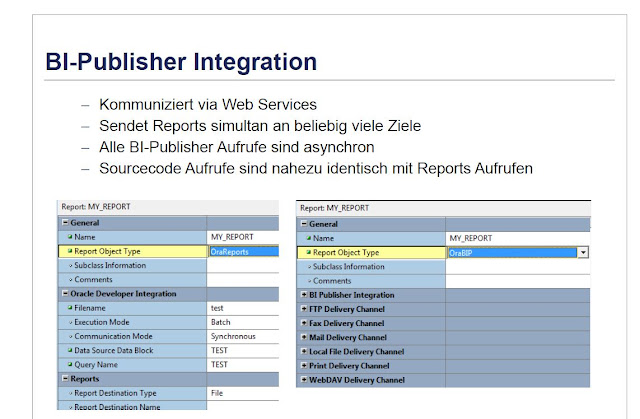Click 'Report: MY_REPORT' title of left panel
The height and width of the screenshot is (419, 640).
(x=96, y=207)
